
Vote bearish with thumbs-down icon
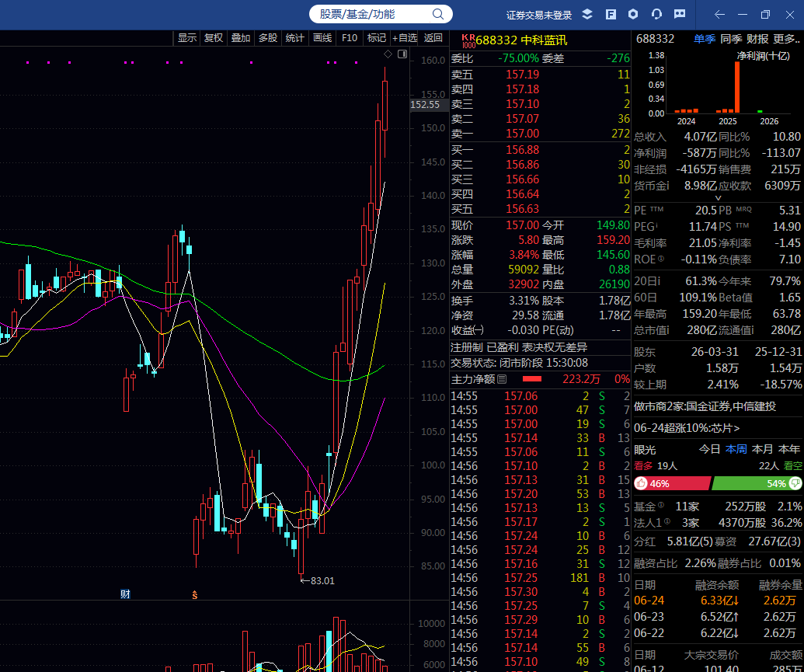click(x=795, y=483)
